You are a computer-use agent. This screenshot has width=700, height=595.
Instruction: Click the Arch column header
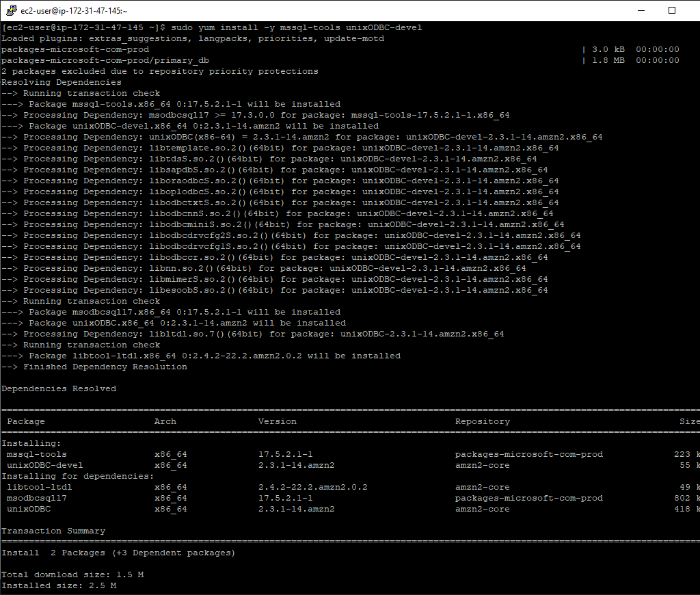click(165, 422)
